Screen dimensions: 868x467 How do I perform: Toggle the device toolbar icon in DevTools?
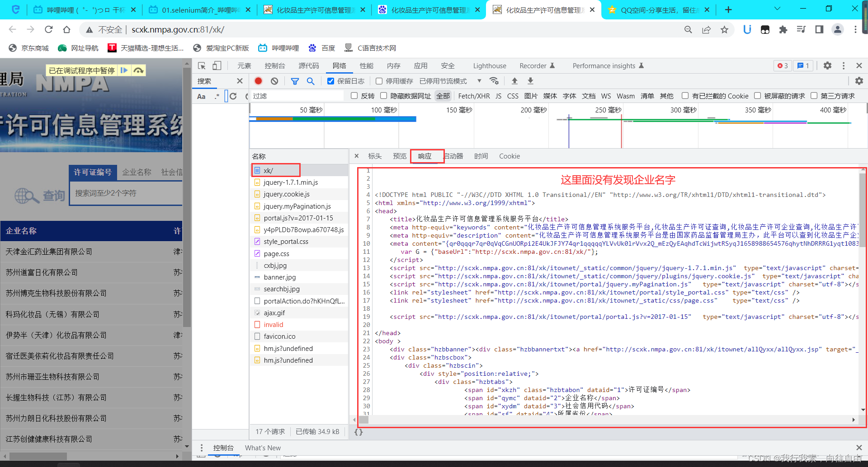tap(217, 65)
